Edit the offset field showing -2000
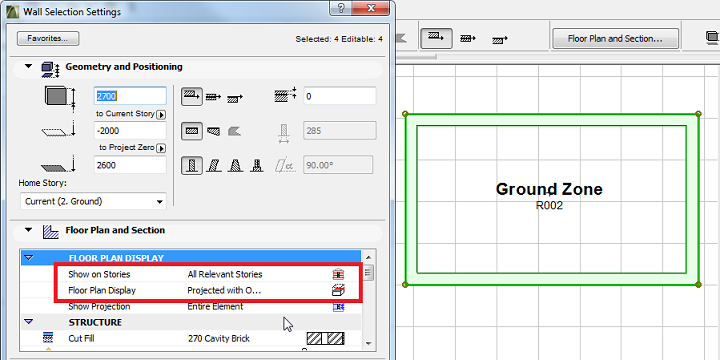This screenshot has height=360, width=720. point(130,131)
